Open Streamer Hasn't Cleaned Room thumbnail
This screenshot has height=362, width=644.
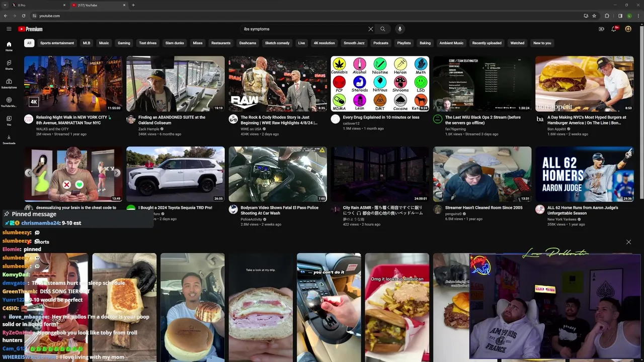click(x=482, y=174)
